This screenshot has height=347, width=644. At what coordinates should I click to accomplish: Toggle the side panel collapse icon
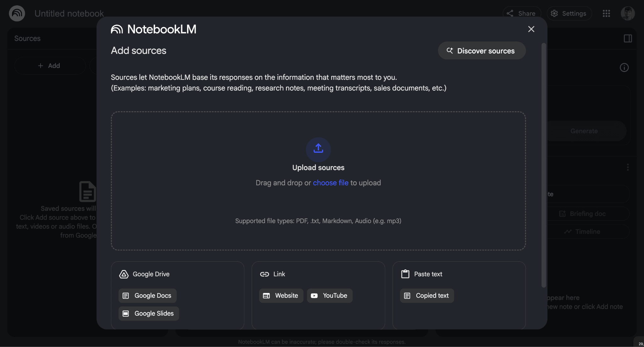point(628,38)
